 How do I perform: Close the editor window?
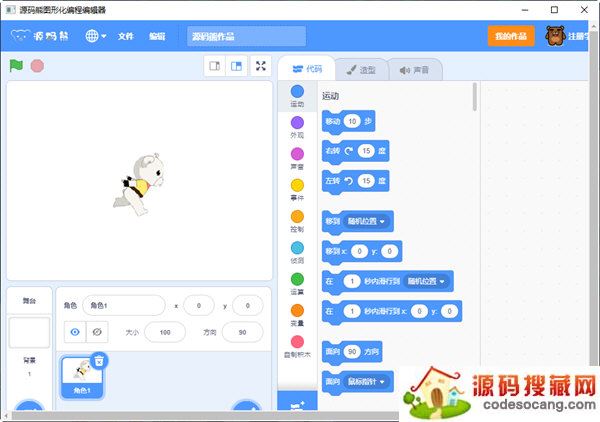[584, 10]
